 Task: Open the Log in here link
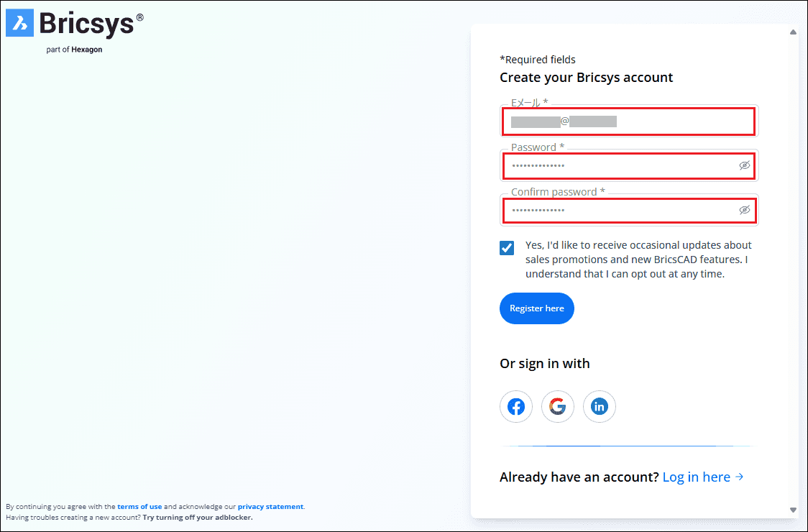click(696, 477)
